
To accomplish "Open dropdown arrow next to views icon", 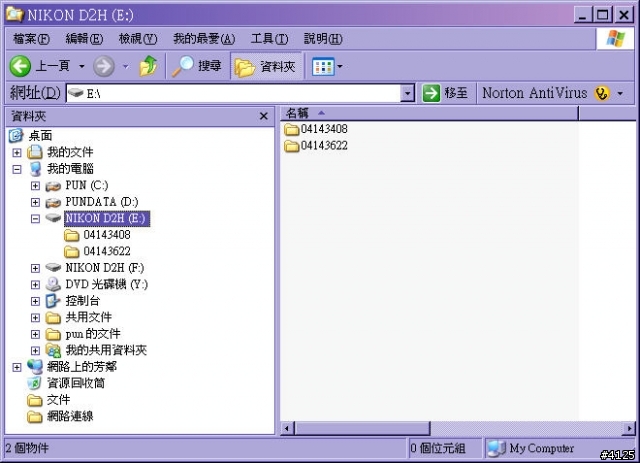I will coord(340,66).
